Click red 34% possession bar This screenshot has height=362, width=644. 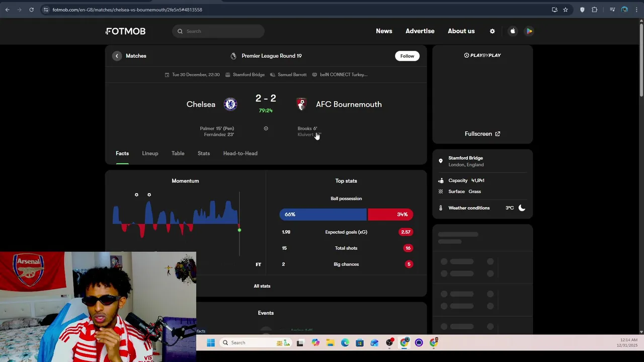pos(390,214)
